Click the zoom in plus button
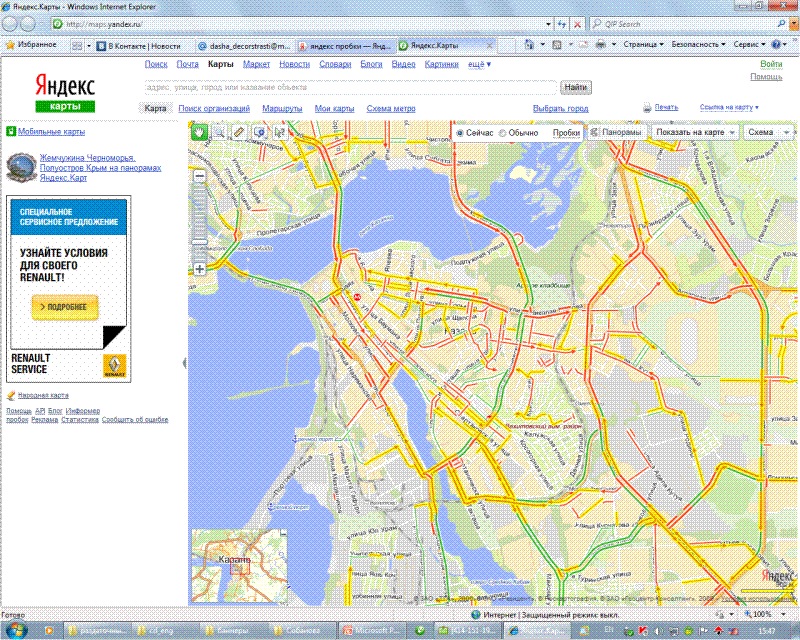Image resolution: width=800 pixels, height=640 pixels. pos(200,269)
